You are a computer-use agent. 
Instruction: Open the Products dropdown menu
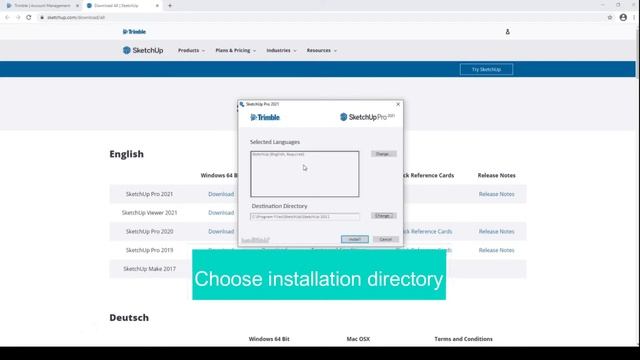[191, 50]
